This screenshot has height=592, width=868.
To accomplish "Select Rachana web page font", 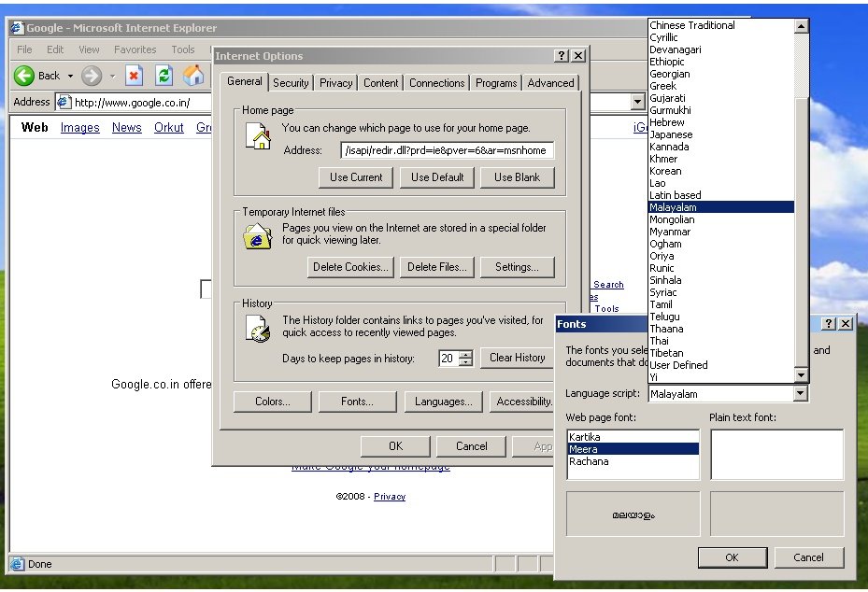I will [x=633, y=461].
